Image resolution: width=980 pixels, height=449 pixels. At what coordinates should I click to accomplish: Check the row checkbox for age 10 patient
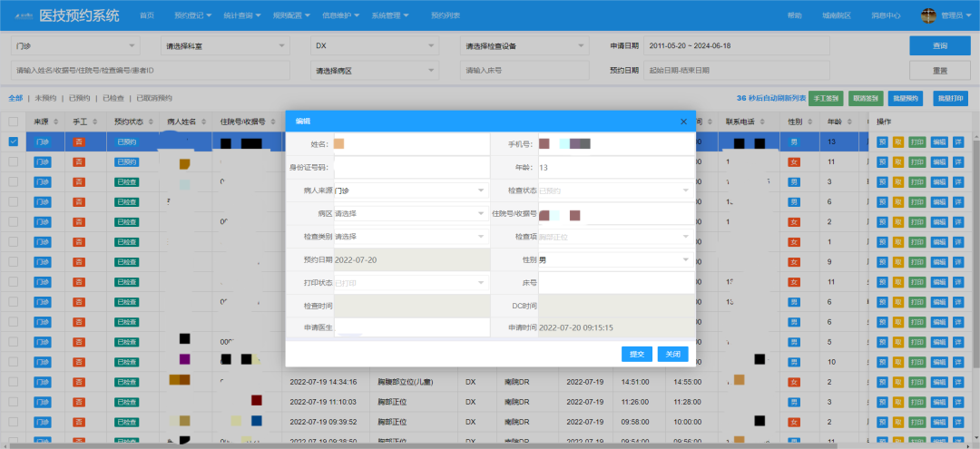pos(13,362)
